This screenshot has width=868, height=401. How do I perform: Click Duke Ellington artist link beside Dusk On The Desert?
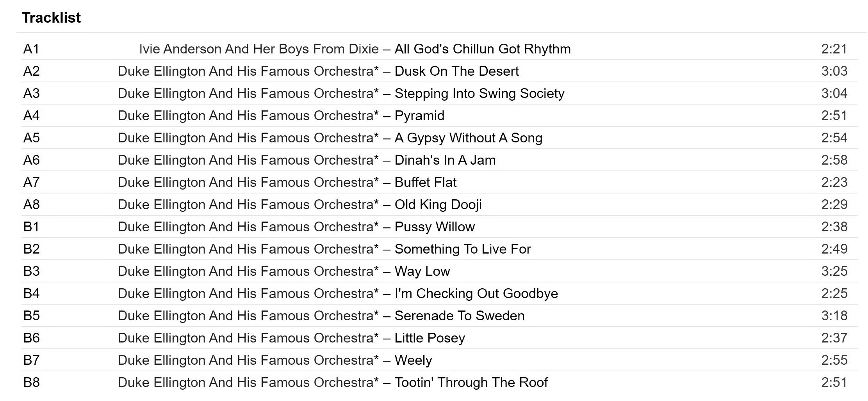[248, 71]
